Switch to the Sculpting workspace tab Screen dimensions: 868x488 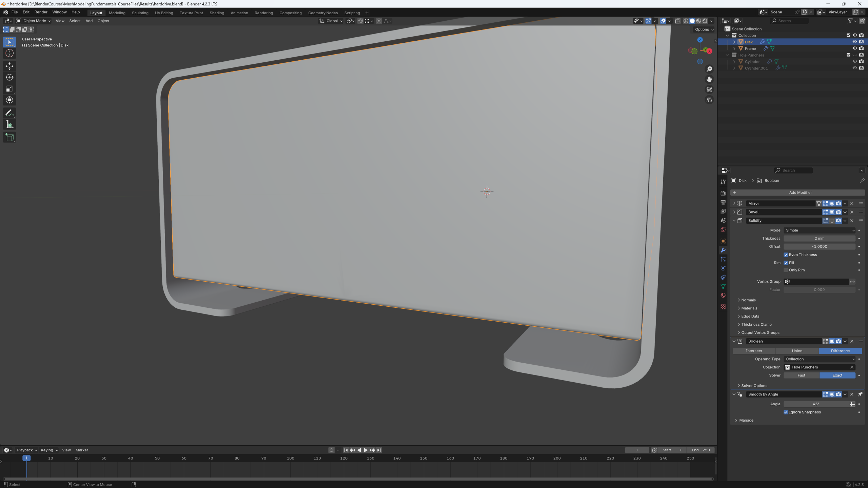[140, 13]
